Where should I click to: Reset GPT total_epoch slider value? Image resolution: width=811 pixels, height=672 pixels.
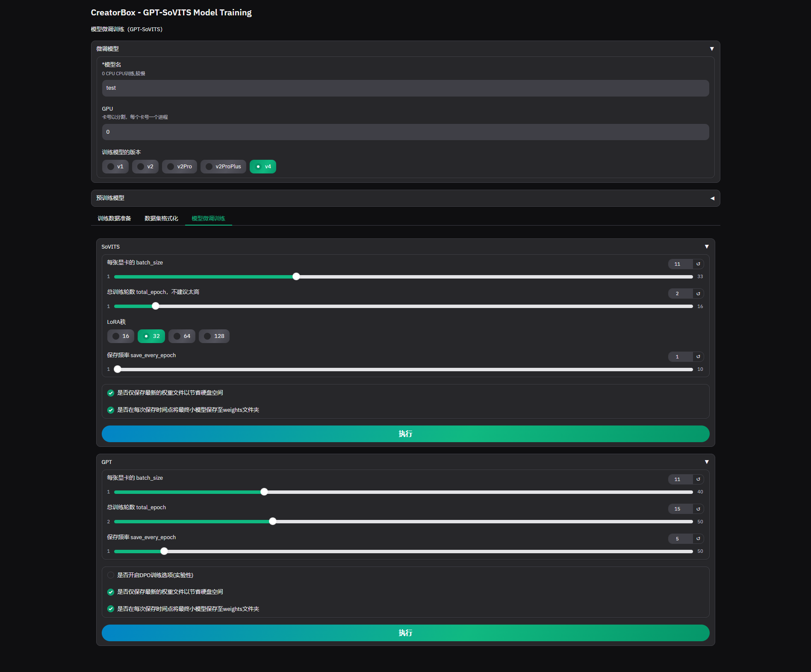698,509
